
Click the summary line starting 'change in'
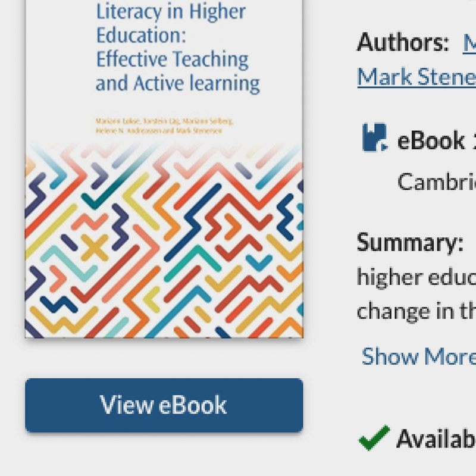pyautogui.click(x=416, y=311)
